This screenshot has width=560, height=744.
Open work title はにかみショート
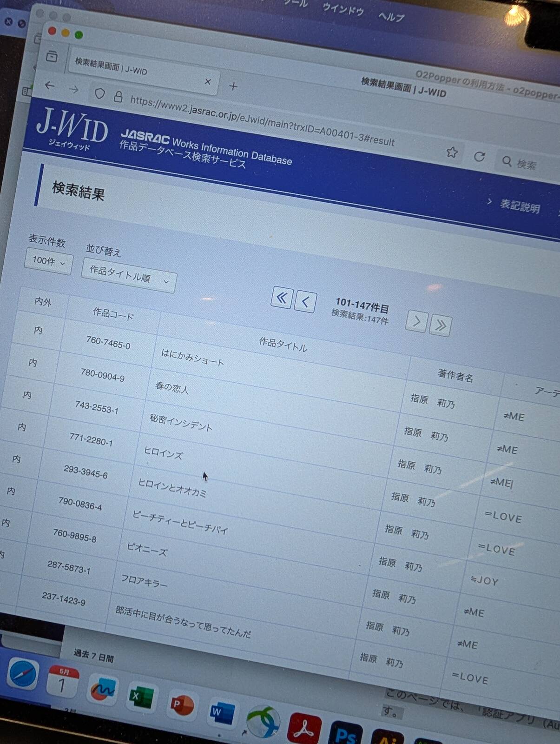[192, 358]
